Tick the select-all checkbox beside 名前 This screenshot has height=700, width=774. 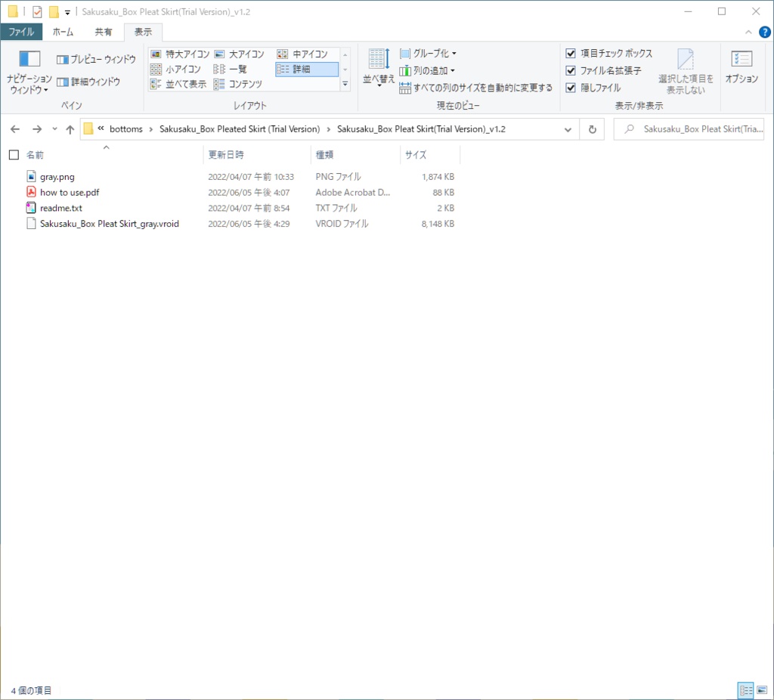pos(14,155)
